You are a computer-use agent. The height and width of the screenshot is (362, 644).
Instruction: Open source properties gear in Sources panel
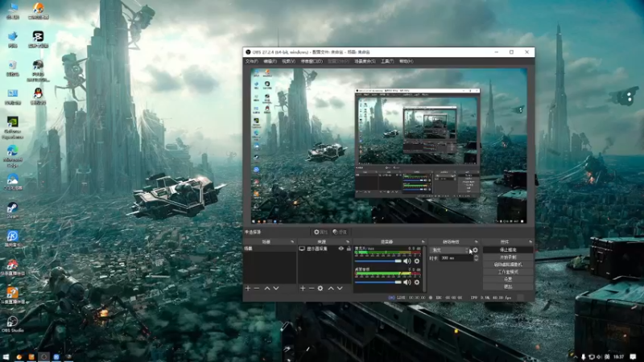click(x=320, y=289)
